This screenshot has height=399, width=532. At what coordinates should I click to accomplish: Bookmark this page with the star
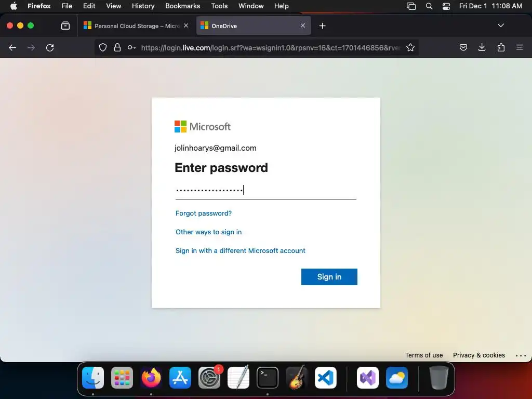click(x=410, y=47)
